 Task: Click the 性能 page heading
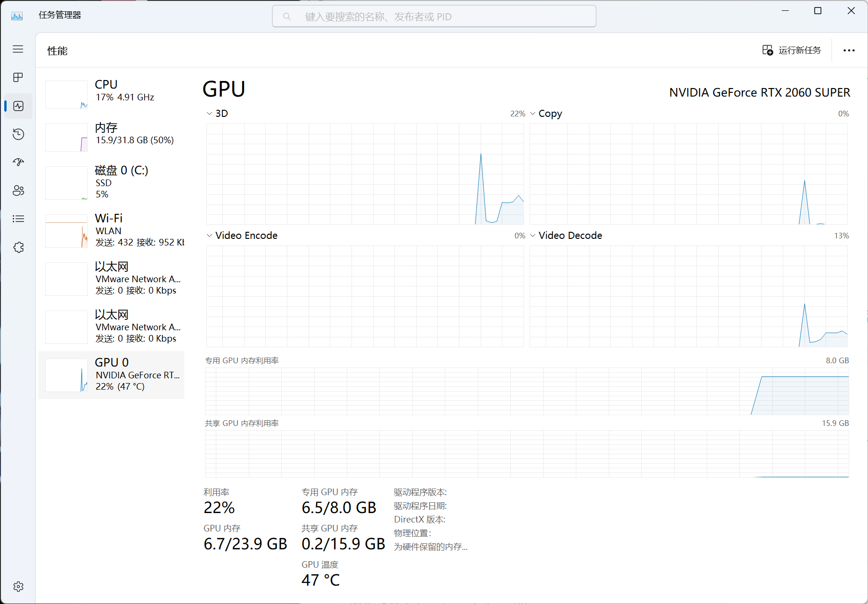coord(57,51)
